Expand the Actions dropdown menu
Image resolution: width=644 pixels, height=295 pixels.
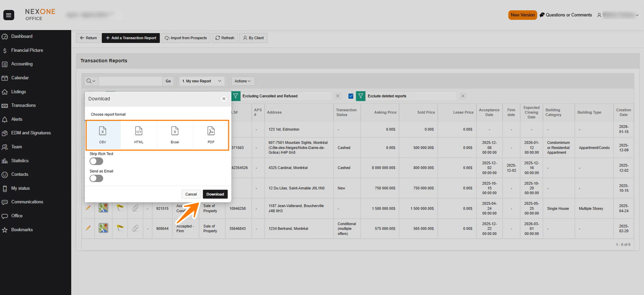(242, 81)
